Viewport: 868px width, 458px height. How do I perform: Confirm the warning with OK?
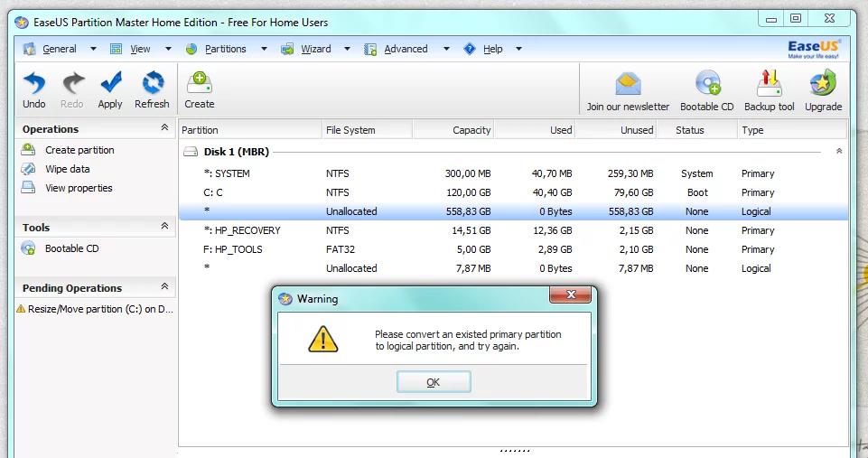tap(434, 382)
